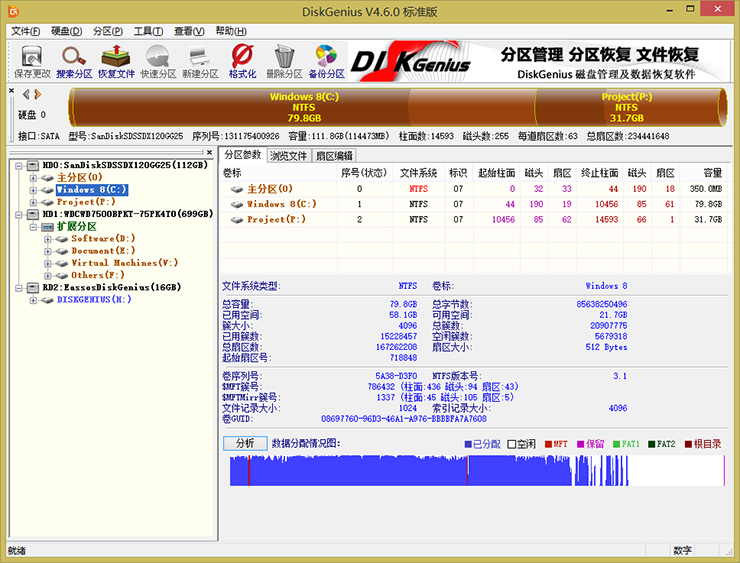Click the blue 已分配 legend swatch
Image resolution: width=740 pixels, height=563 pixels.
[469, 444]
